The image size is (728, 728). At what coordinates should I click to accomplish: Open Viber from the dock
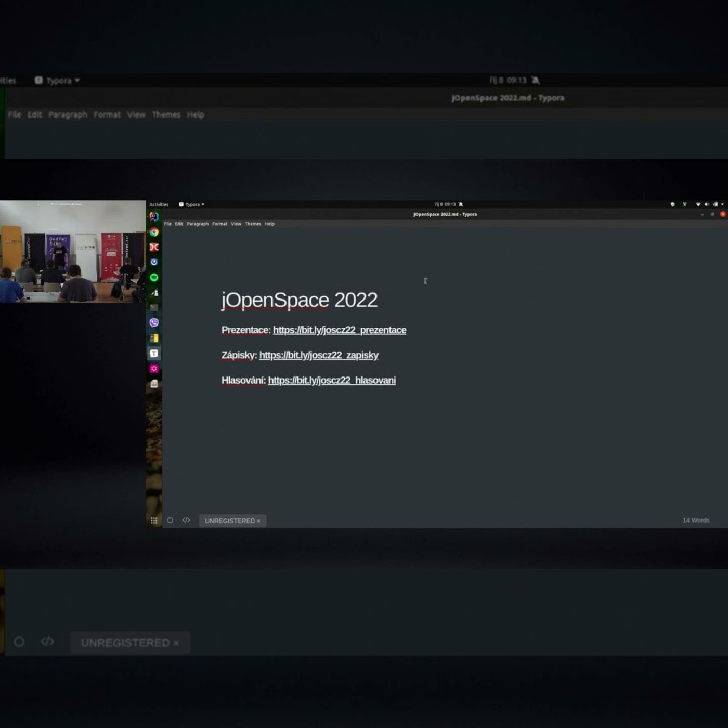[x=154, y=322]
